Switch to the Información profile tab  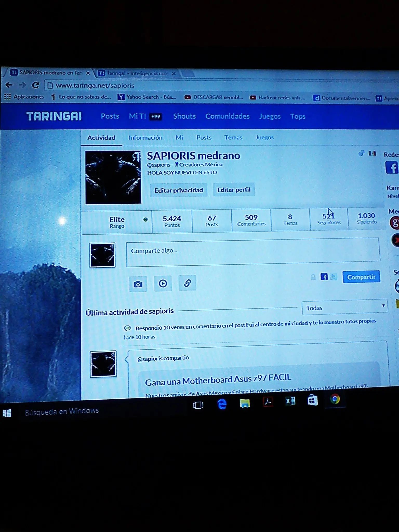(x=145, y=138)
